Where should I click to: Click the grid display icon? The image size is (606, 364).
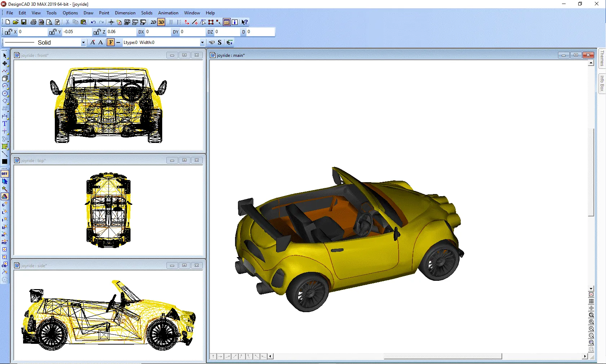(x=591, y=301)
